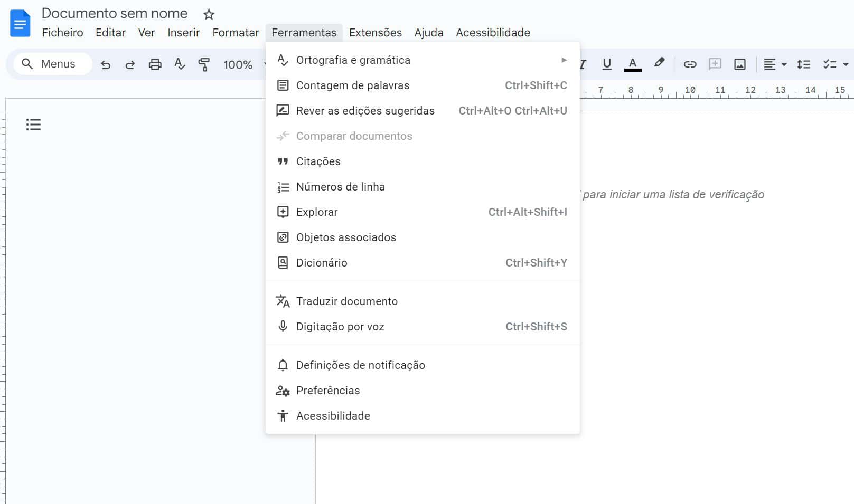Click the text color swatch A
This screenshot has height=504, width=854.
point(632,64)
